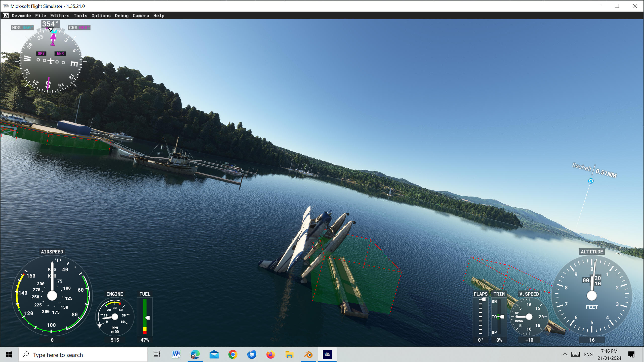Click the Flight Simulator title bar icon
This screenshot has width=644, height=362.
pyautogui.click(x=6, y=6)
